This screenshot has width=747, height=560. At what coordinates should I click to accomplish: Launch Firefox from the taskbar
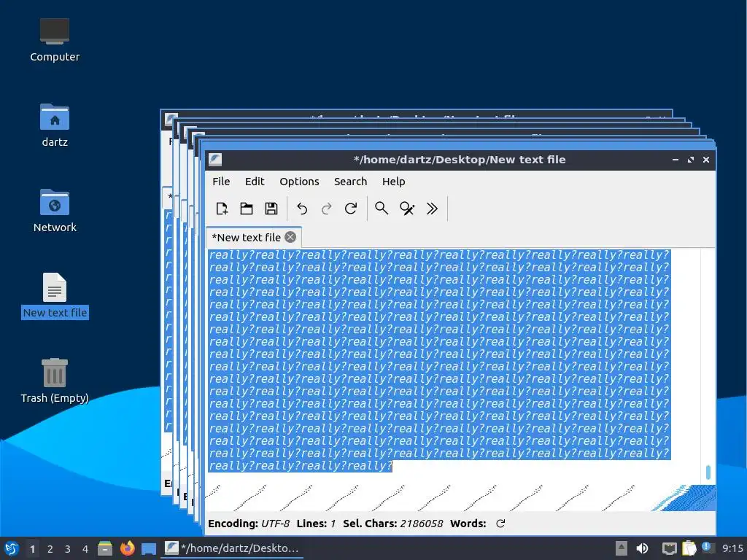(127, 548)
